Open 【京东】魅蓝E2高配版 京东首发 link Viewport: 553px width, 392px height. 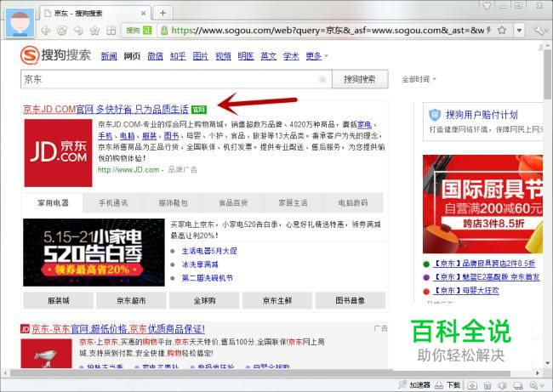click(x=487, y=277)
